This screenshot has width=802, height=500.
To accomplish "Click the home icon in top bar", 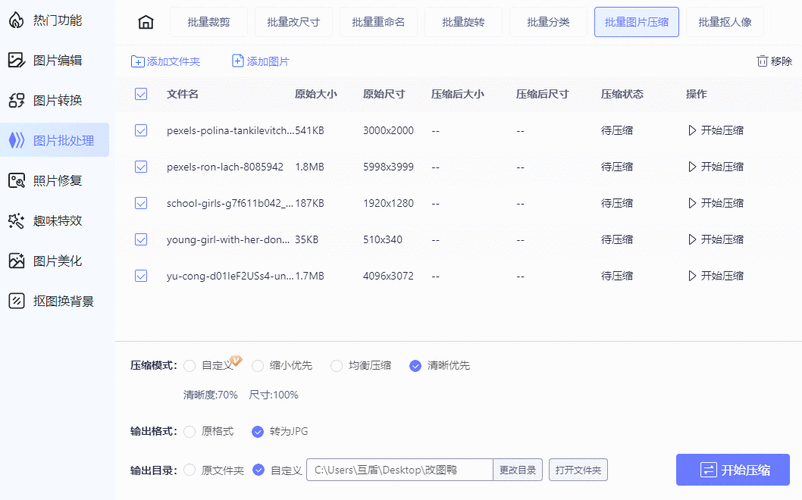I will [x=146, y=22].
